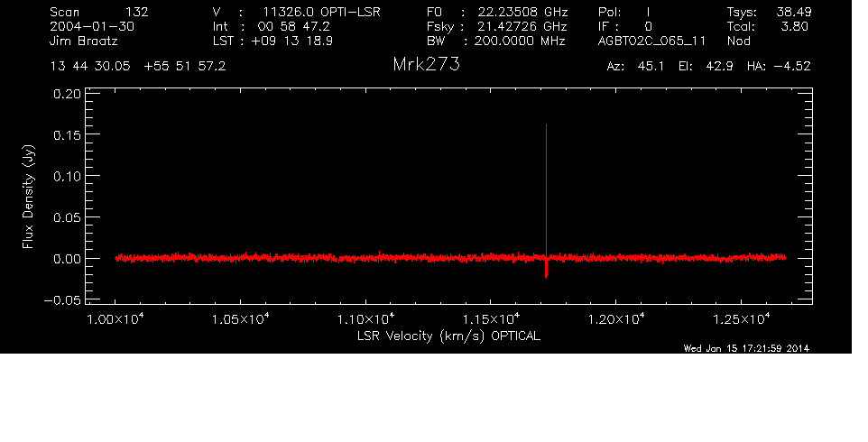Click elevation value 42.9
This screenshot has height=442, width=868.
click(720, 67)
